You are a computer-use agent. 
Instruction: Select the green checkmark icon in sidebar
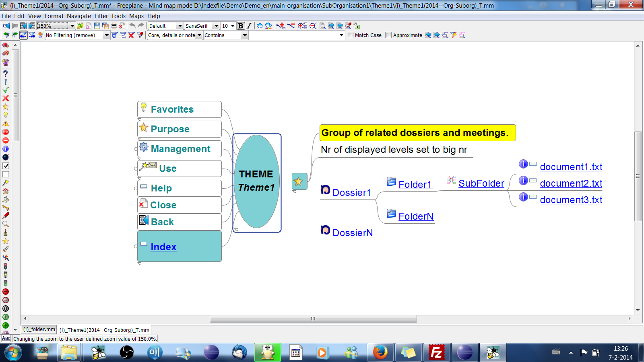click(6, 90)
